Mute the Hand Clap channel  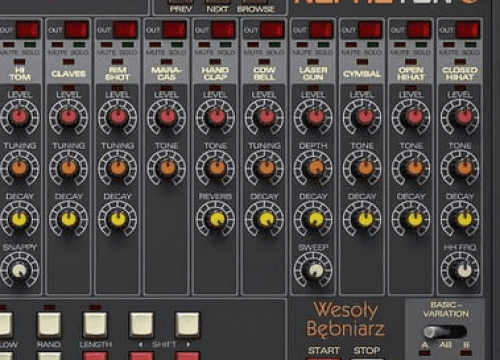tap(204, 45)
